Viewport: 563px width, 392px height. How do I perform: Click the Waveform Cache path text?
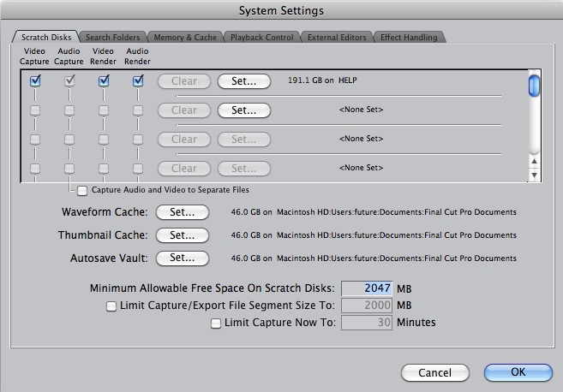point(374,212)
